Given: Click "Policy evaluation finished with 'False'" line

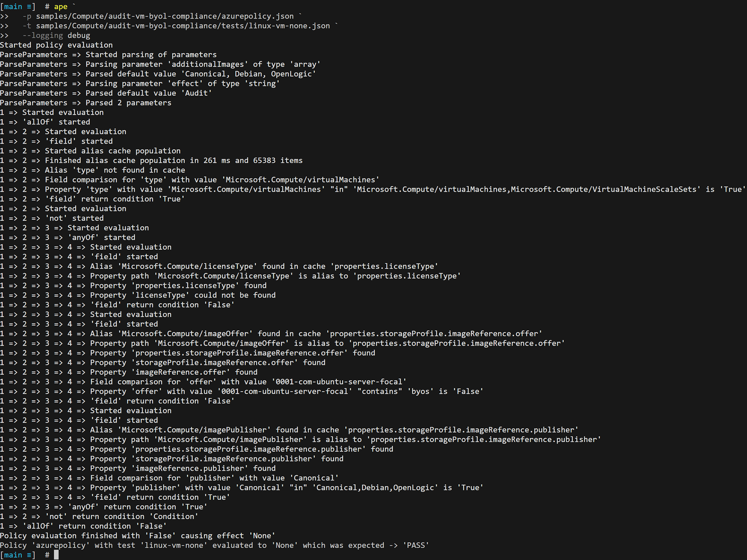Looking at the screenshot, I should tap(138, 535).
